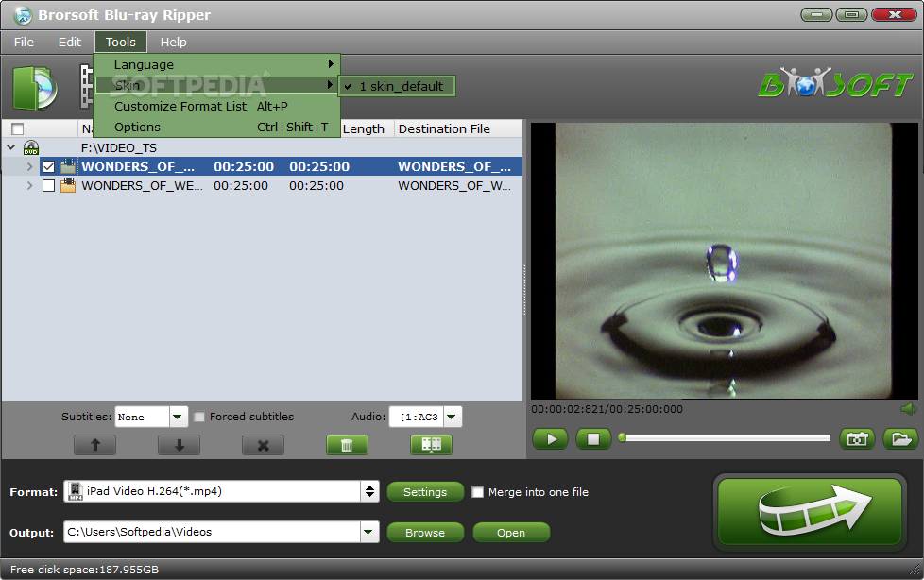Remove selected item with the X button
Viewport: 924px width, 580px height.
click(263, 445)
